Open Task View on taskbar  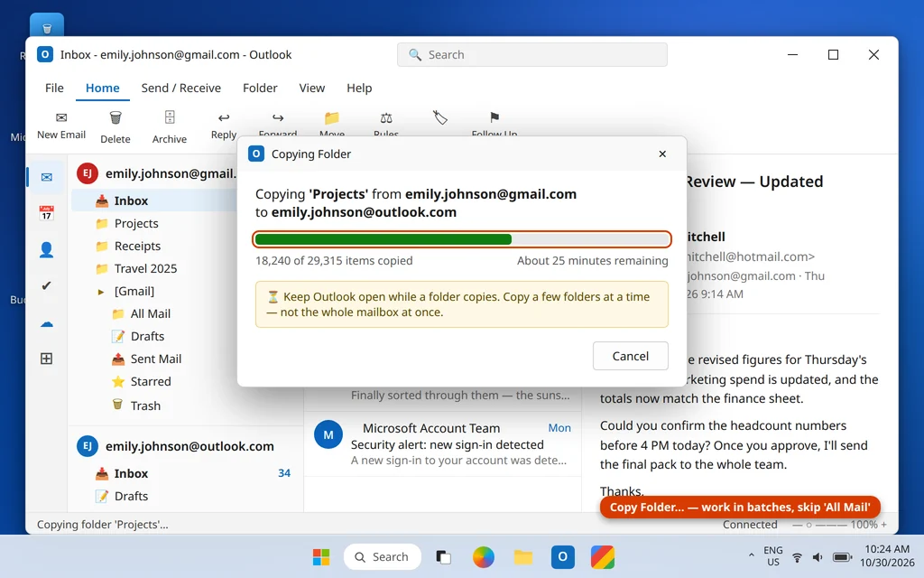(x=443, y=556)
